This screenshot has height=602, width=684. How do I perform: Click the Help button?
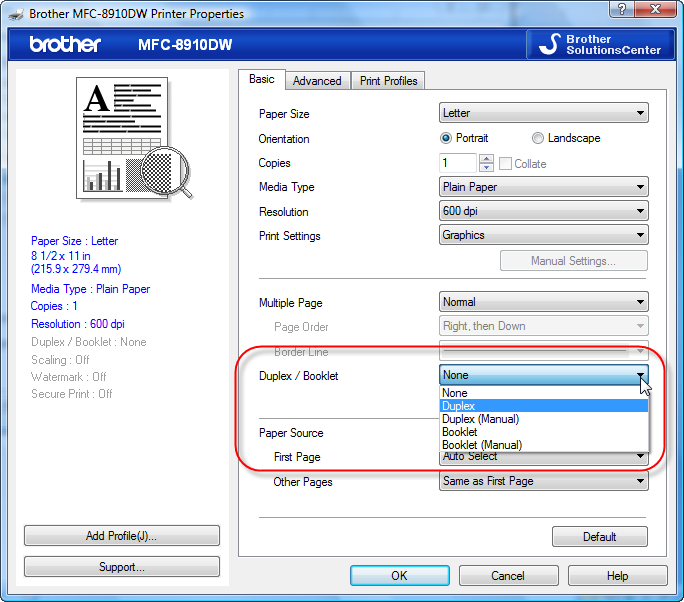618,576
